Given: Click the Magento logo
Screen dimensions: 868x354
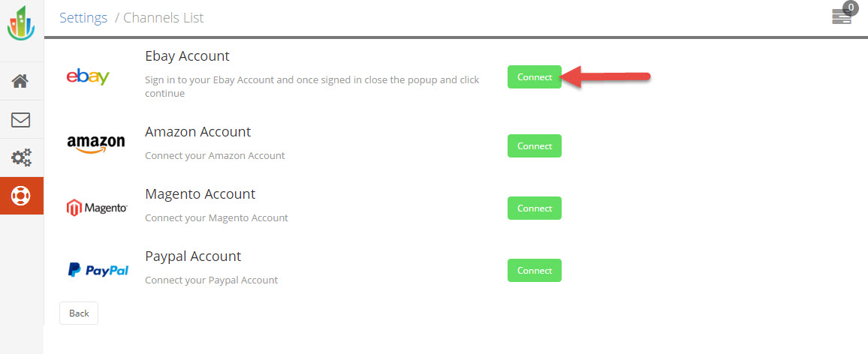Looking at the screenshot, I should 96,208.
